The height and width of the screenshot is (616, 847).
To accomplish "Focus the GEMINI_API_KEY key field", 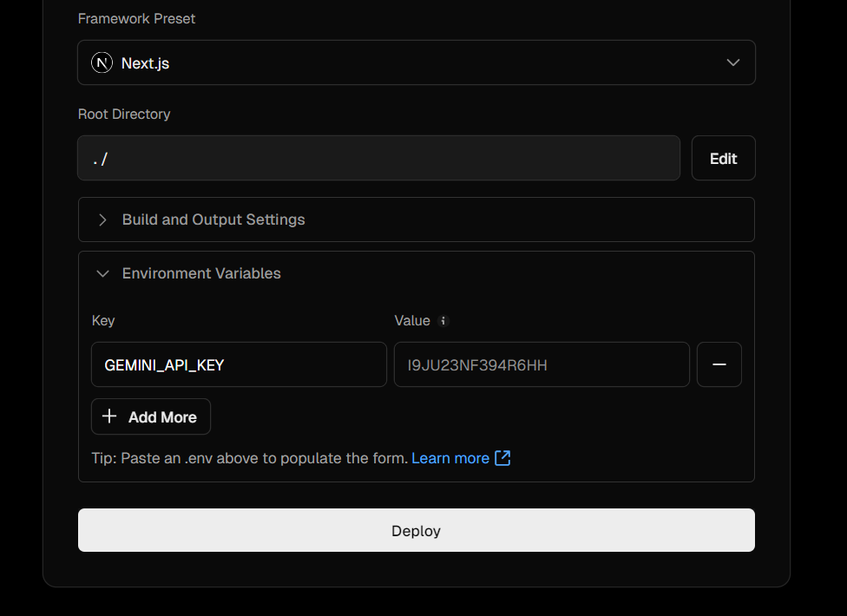I will click(x=239, y=364).
